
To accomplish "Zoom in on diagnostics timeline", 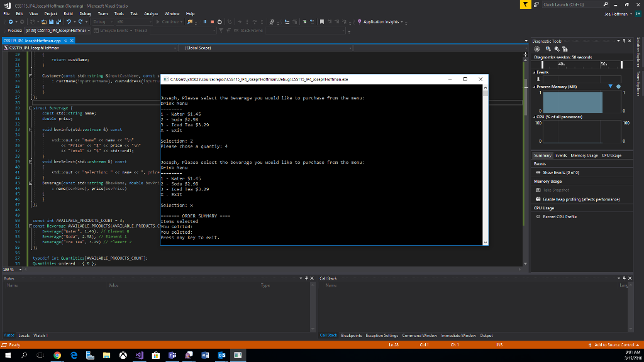I will [548, 49].
